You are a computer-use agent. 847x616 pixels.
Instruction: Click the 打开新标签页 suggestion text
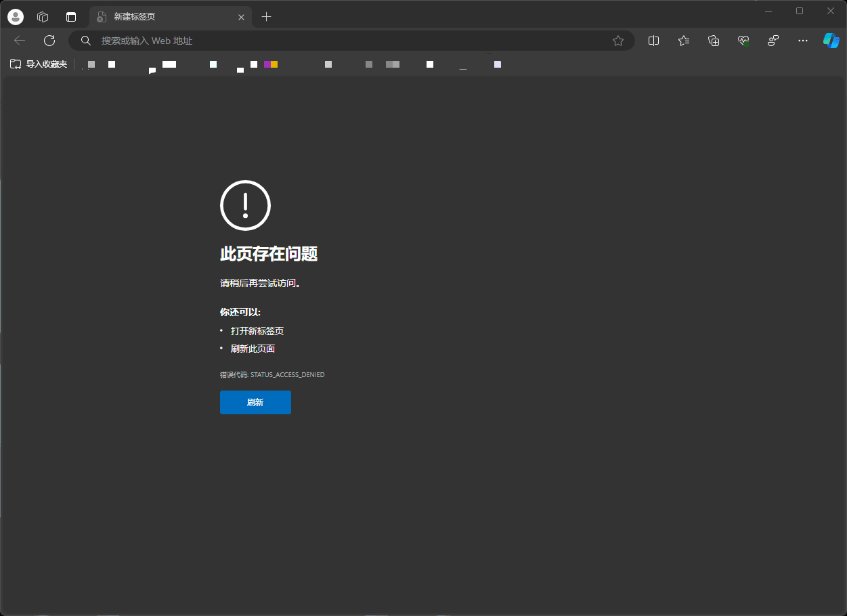pos(257,331)
